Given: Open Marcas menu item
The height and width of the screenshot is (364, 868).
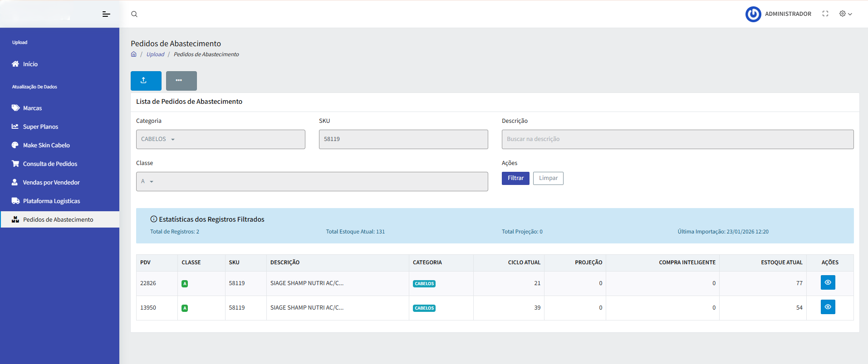Looking at the screenshot, I should click(32, 108).
